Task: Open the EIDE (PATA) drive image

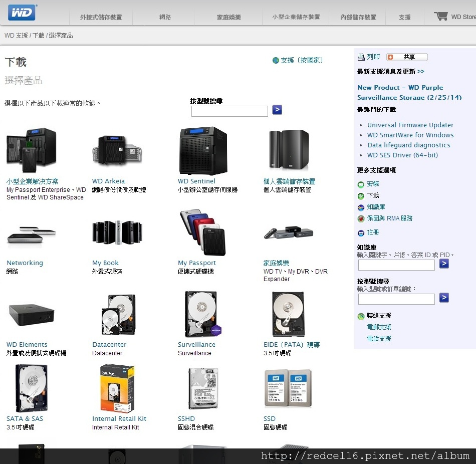Action: click(x=289, y=314)
